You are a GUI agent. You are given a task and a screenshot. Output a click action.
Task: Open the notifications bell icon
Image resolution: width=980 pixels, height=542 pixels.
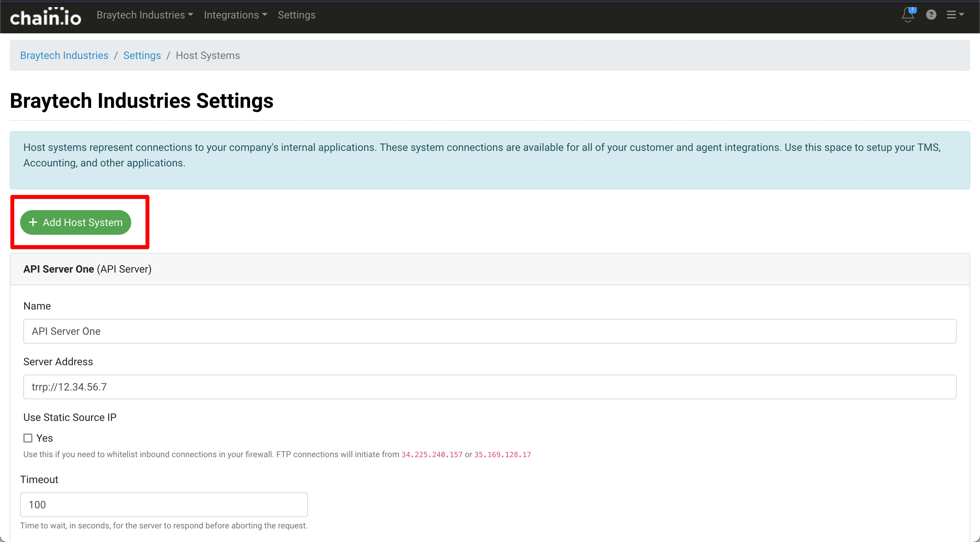[x=908, y=15]
